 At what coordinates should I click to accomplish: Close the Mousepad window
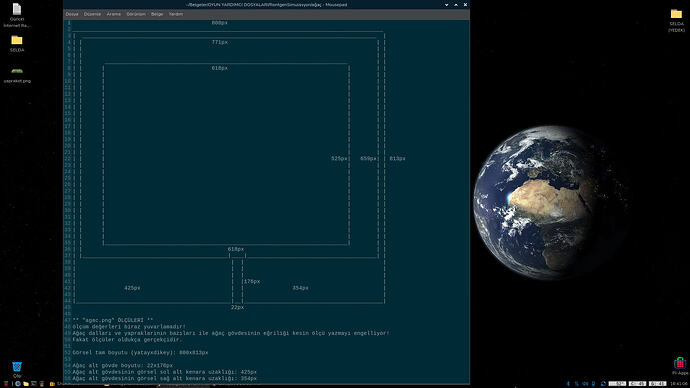[465, 5]
